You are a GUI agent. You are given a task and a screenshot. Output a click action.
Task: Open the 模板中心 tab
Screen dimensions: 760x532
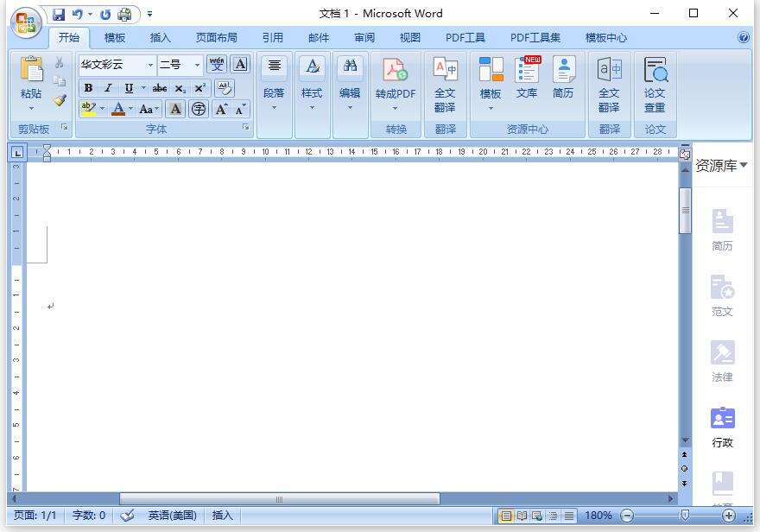click(606, 38)
